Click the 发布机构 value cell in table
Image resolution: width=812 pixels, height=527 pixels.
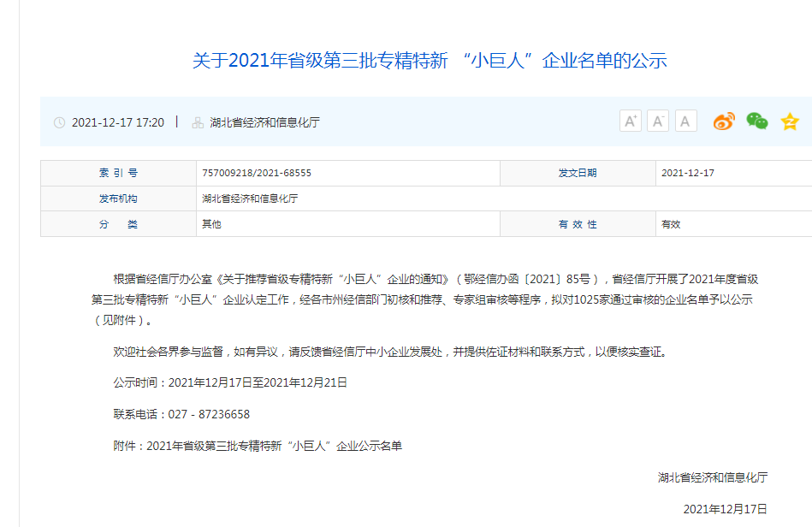click(250, 198)
